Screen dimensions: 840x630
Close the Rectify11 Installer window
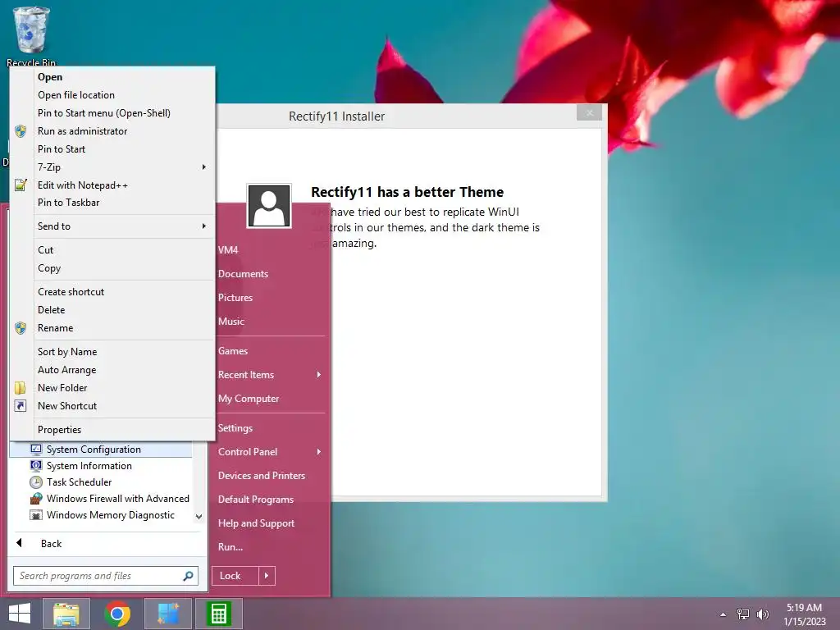pos(589,112)
